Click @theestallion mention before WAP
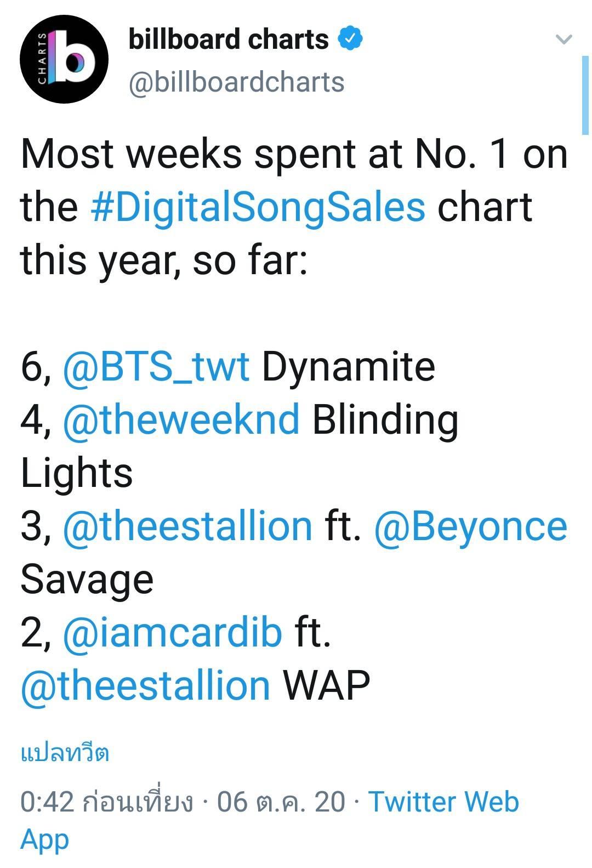Screen dimensions: 592x868 pyautogui.click(x=145, y=685)
